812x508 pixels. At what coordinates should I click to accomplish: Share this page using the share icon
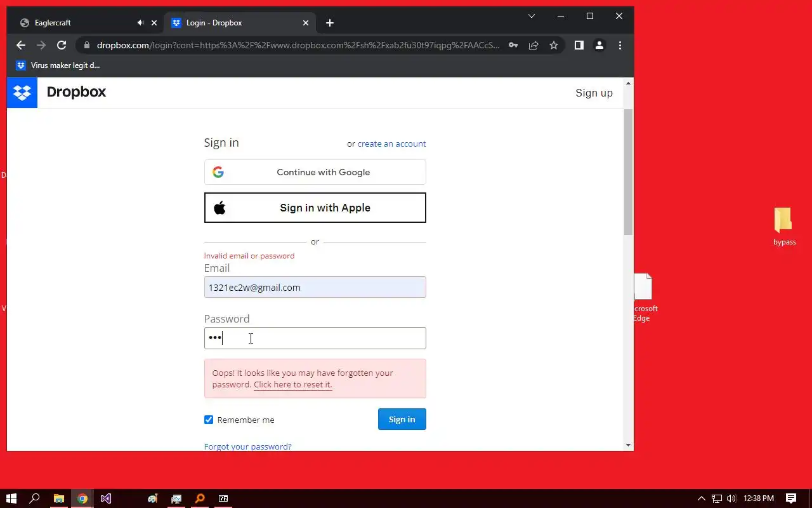[534, 45]
